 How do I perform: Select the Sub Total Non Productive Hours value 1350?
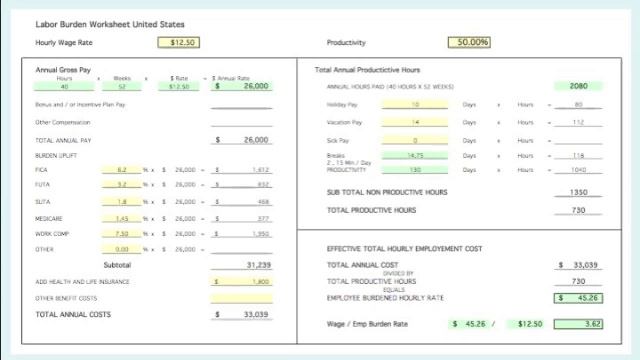578,192
